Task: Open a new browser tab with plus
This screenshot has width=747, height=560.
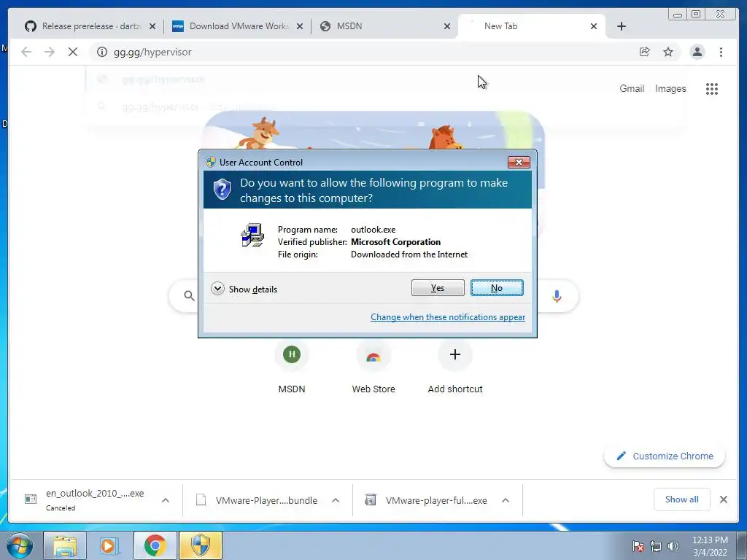Action: point(622,26)
